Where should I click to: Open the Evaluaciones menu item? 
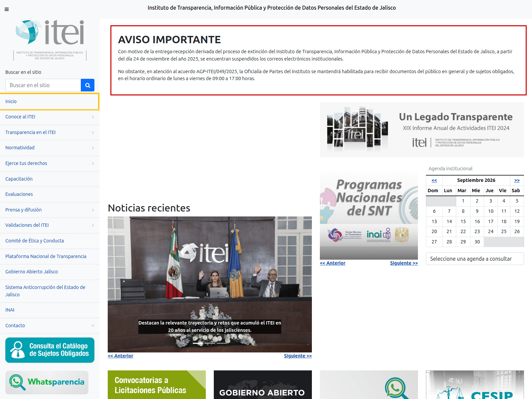(50, 194)
